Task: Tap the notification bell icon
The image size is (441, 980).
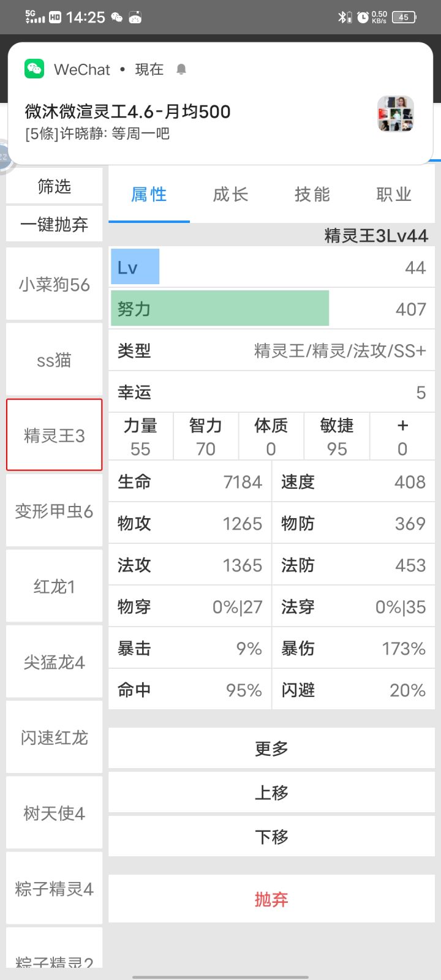Action: tap(181, 69)
